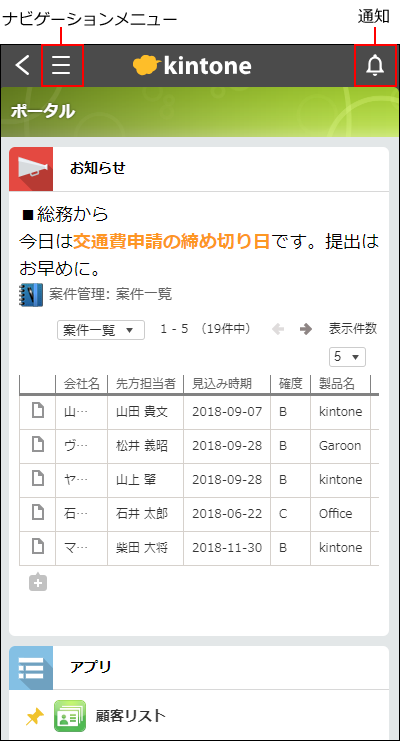
Task: Go to previous page of records
Action: pos(278,329)
